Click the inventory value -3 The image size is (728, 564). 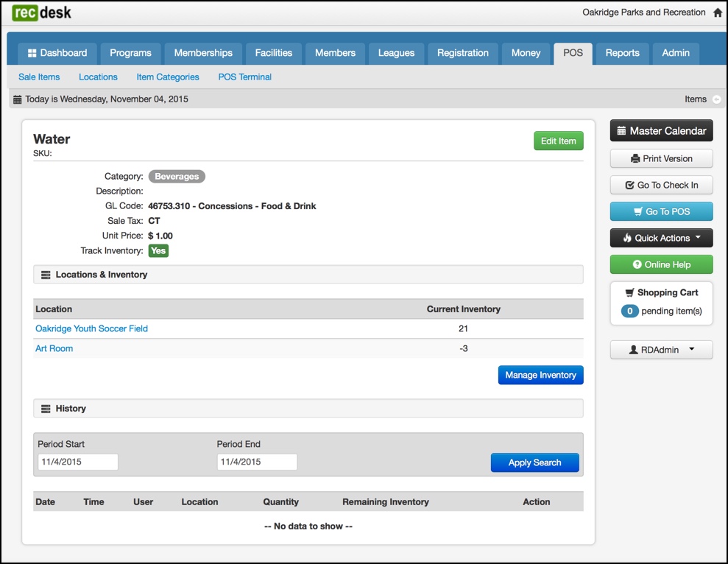click(463, 348)
